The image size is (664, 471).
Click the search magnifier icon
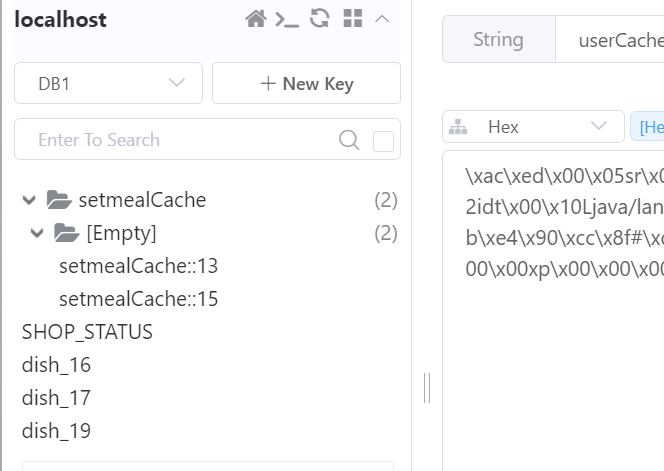(349, 140)
